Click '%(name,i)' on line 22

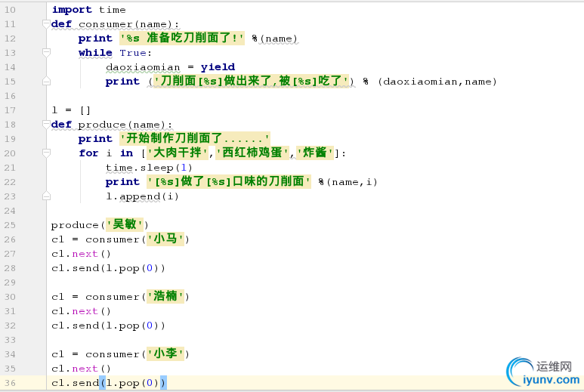click(x=348, y=182)
